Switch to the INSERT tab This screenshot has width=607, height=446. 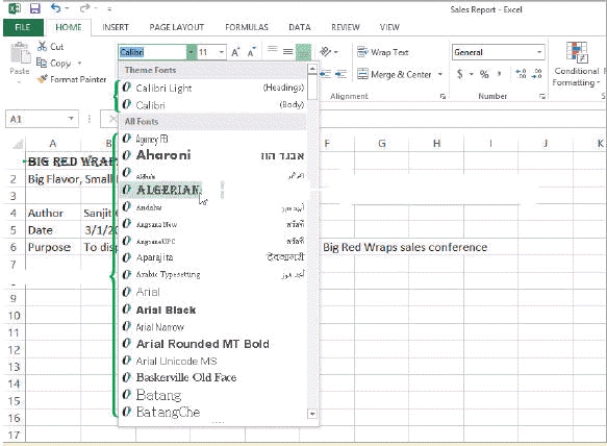(x=115, y=27)
